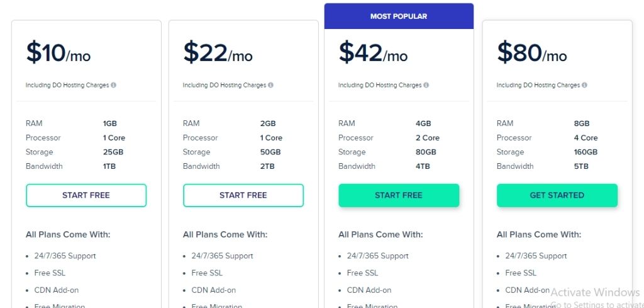Select the $10/mo price heading
The height and width of the screenshot is (308, 644).
tap(58, 53)
